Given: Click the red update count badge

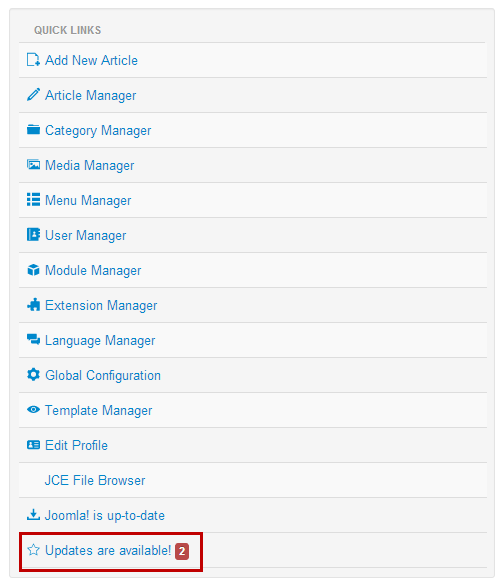Looking at the screenshot, I should coord(182,551).
